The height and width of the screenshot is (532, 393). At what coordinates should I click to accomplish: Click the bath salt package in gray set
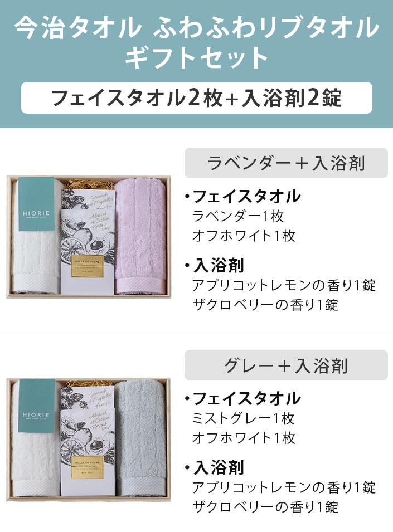coord(88,443)
